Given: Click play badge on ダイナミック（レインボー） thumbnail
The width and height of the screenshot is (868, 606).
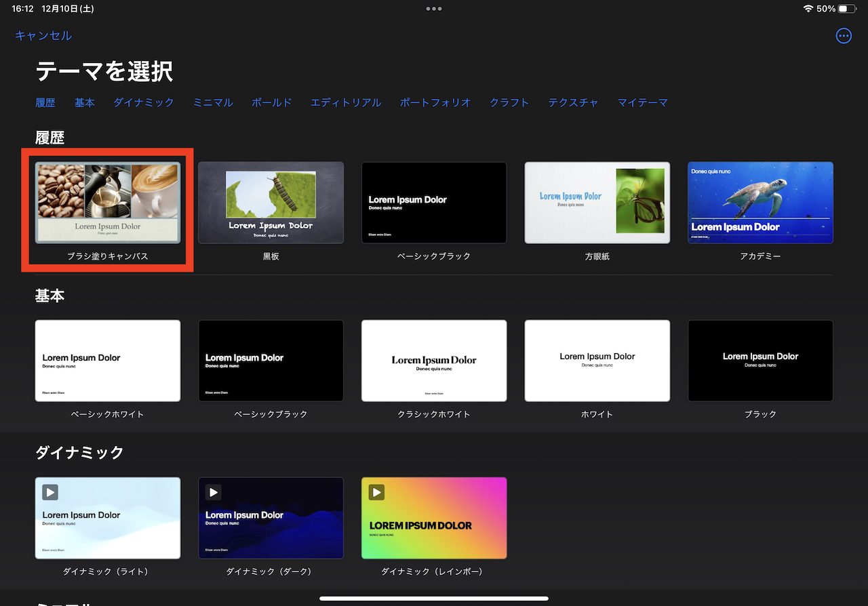Looking at the screenshot, I should (x=376, y=492).
